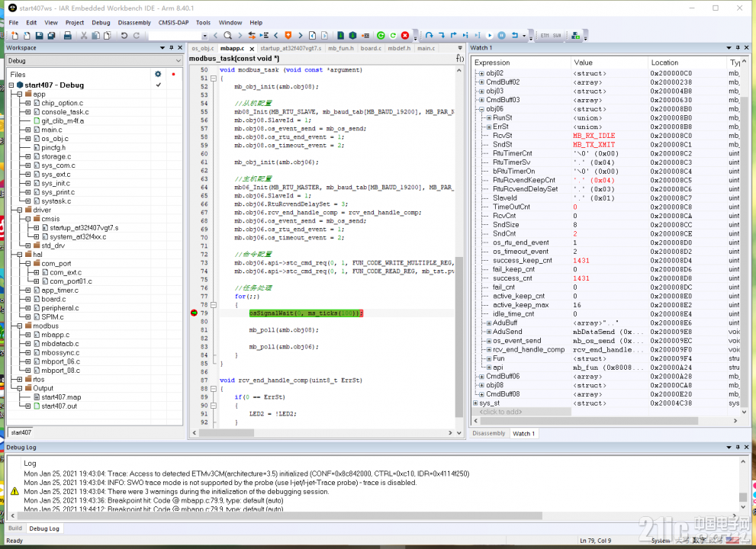Cut the selected text
The height and width of the screenshot is (549, 756).
(x=84, y=36)
